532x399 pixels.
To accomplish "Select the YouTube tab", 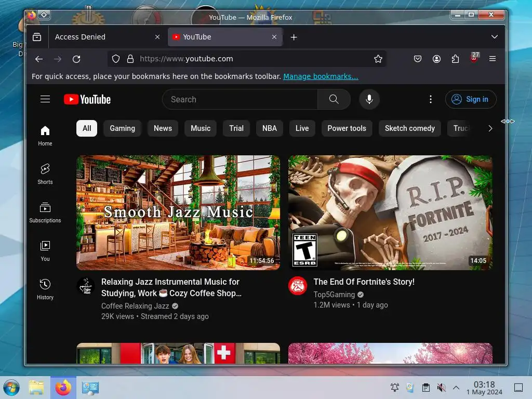I will (225, 37).
